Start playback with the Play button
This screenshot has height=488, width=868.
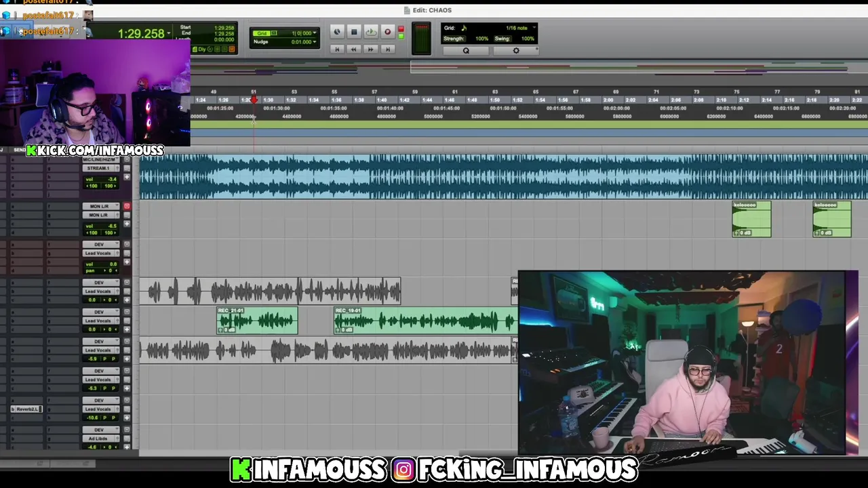point(370,32)
